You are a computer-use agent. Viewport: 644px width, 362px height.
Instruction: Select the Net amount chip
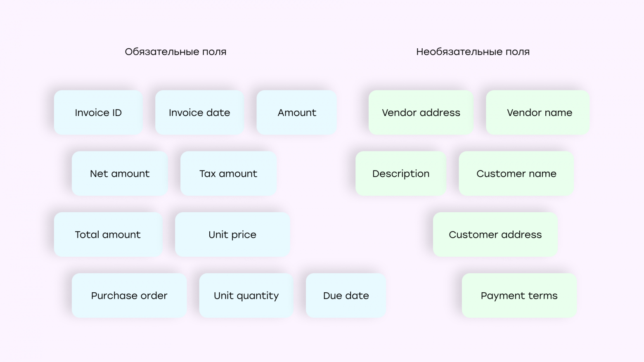pyautogui.click(x=120, y=174)
